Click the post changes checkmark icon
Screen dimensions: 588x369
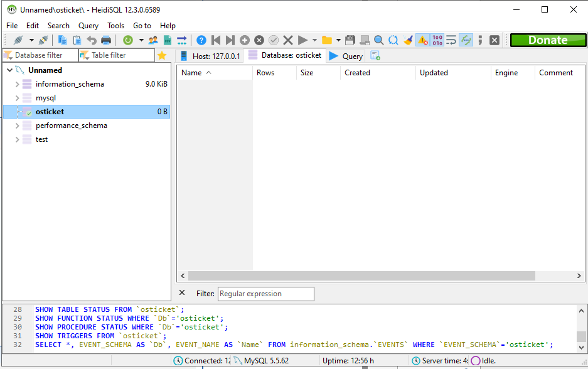pos(274,40)
